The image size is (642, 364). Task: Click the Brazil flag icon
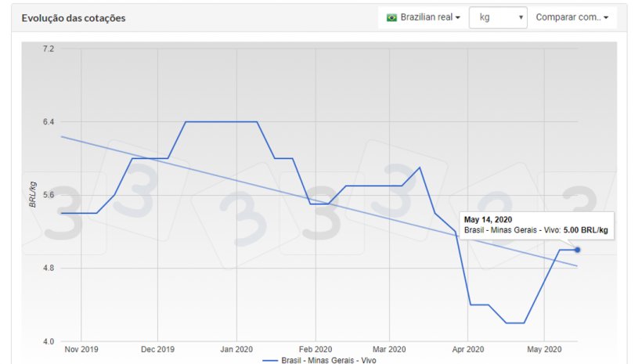pos(391,17)
